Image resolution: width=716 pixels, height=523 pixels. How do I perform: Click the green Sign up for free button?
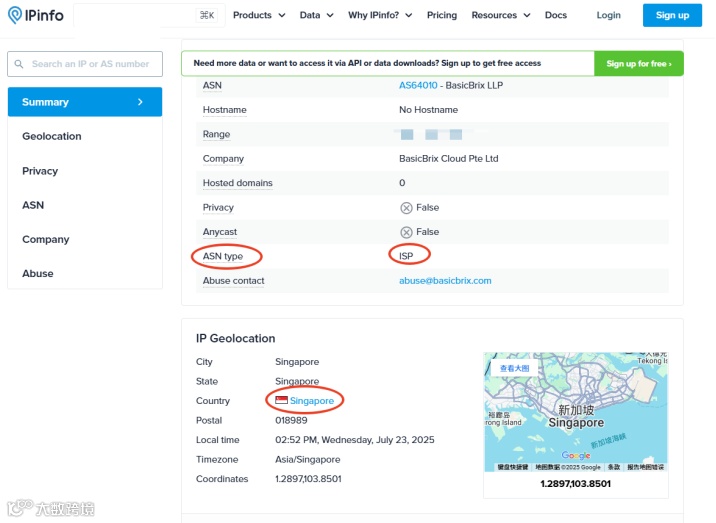(639, 63)
